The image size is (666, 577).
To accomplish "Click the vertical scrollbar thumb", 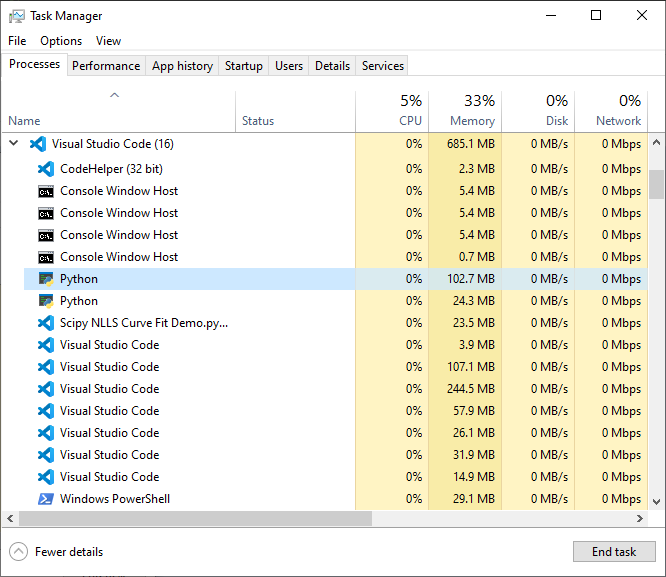I will 656,184.
